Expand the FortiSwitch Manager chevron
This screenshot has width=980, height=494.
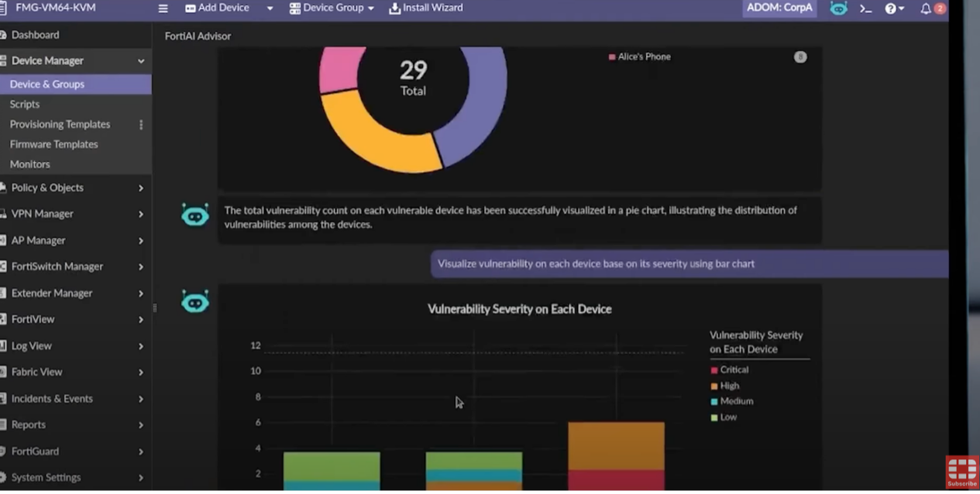coord(141,267)
